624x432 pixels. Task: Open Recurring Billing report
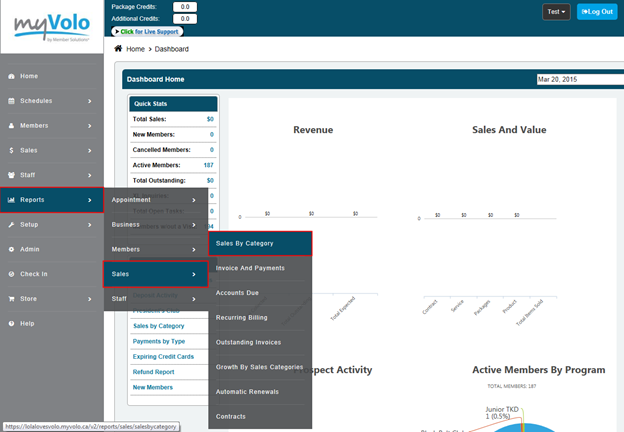[x=260, y=317]
